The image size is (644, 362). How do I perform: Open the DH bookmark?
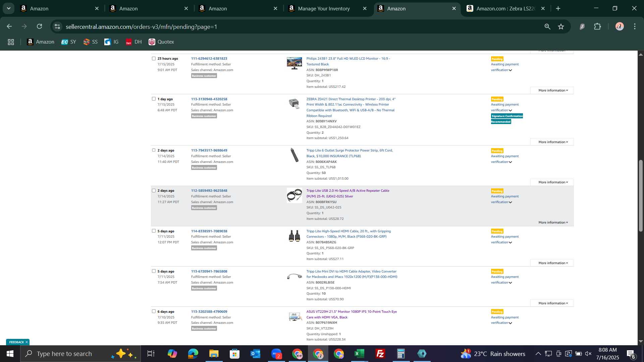coord(134,42)
